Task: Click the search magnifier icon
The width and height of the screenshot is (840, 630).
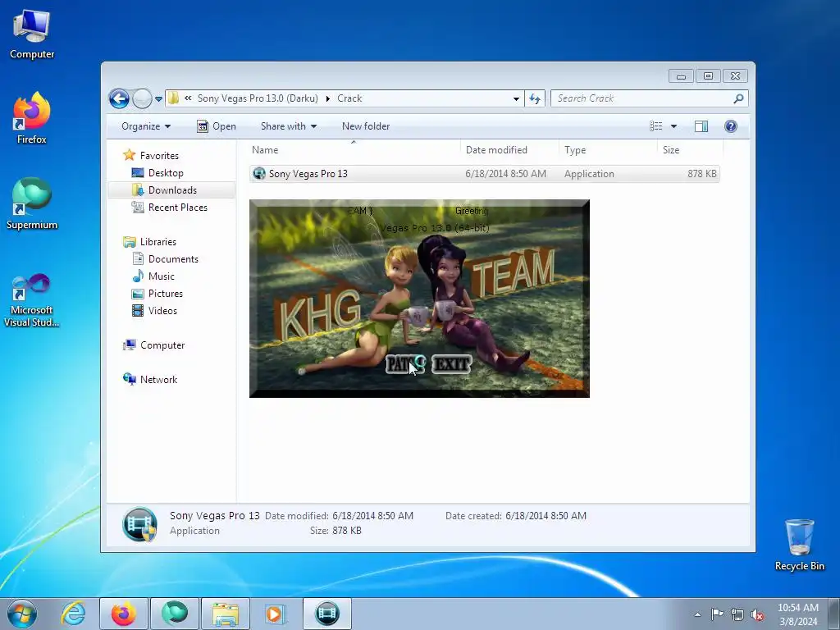Action: coord(739,98)
